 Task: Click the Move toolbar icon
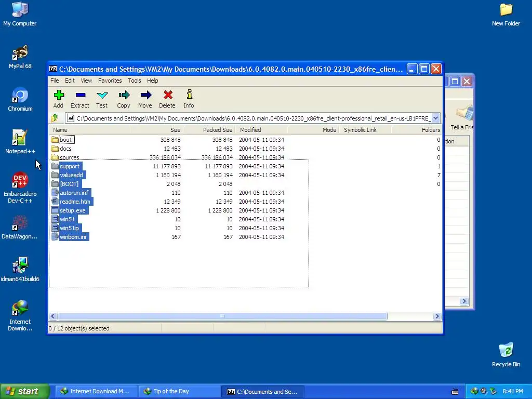[x=145, y=99]
